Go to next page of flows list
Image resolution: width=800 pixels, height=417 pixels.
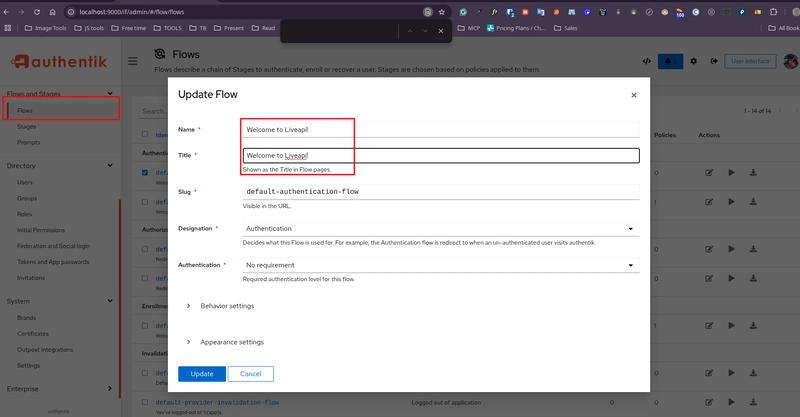(796, 111)
